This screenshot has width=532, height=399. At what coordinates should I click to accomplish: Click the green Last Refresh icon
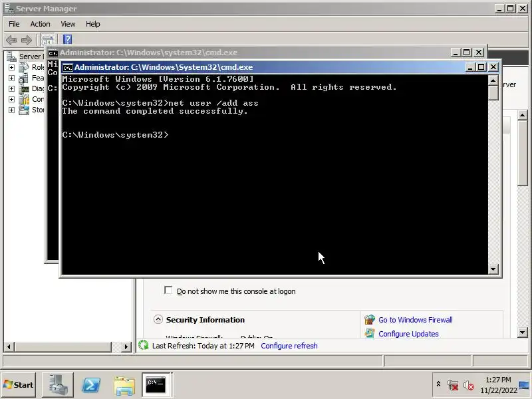coord(144,345)
